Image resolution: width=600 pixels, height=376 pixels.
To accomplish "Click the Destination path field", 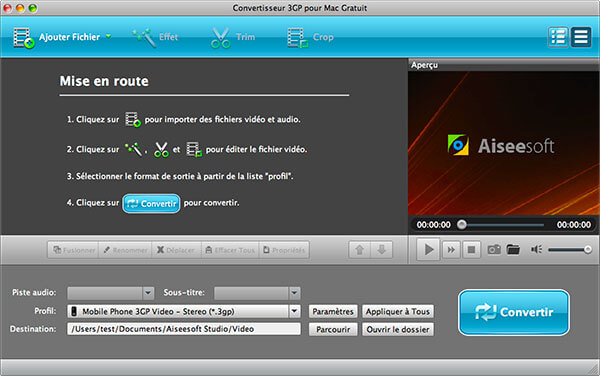I will [184, 329].
